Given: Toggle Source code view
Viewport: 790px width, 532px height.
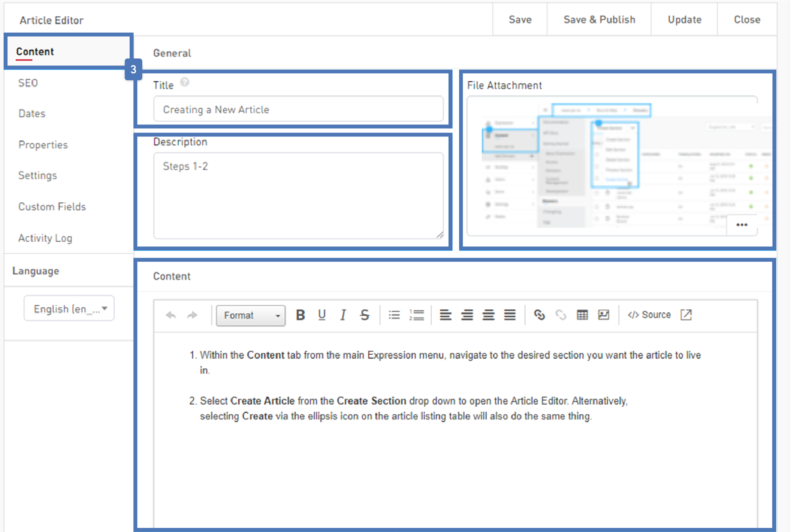Looking at the screenshot, I should coord(650,315).
